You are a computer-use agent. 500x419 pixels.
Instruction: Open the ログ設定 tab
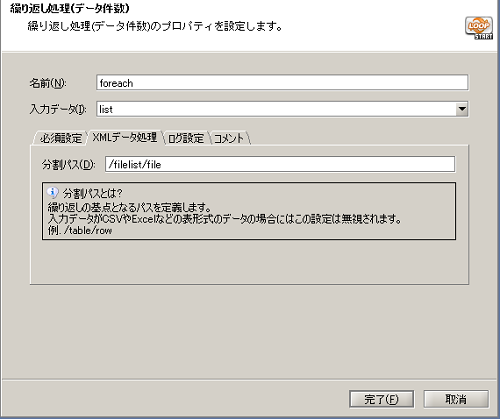point(186,138)
